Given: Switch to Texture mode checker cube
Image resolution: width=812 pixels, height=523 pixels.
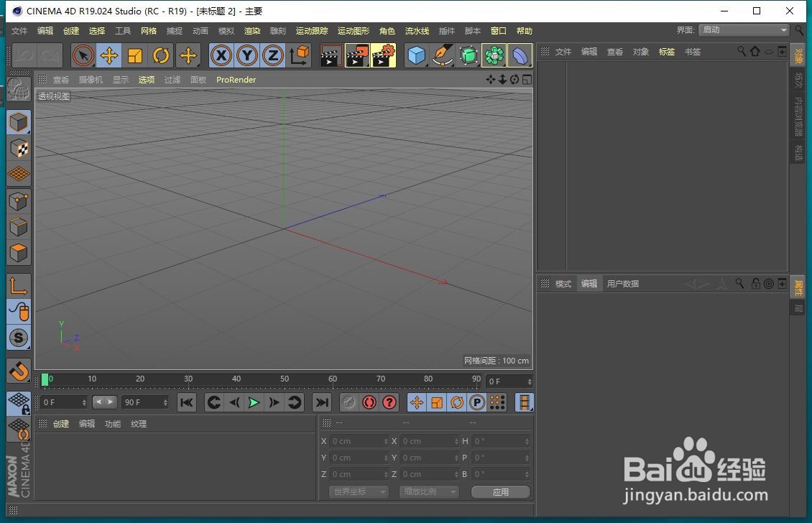Looking at the screenshot, I should coord(19,149).
